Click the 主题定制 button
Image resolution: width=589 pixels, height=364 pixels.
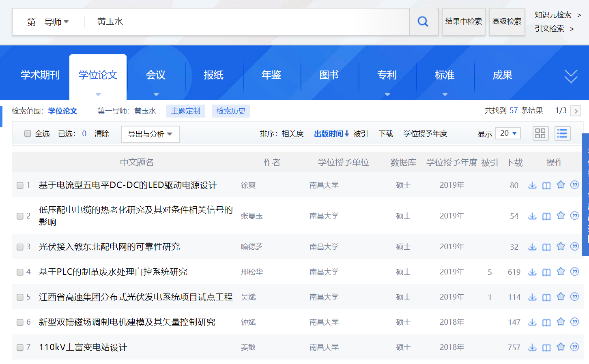[185, 111]
